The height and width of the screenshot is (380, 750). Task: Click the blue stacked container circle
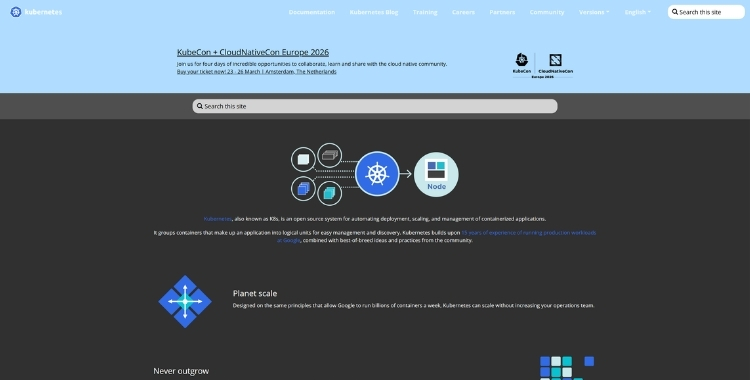[303, 189]
